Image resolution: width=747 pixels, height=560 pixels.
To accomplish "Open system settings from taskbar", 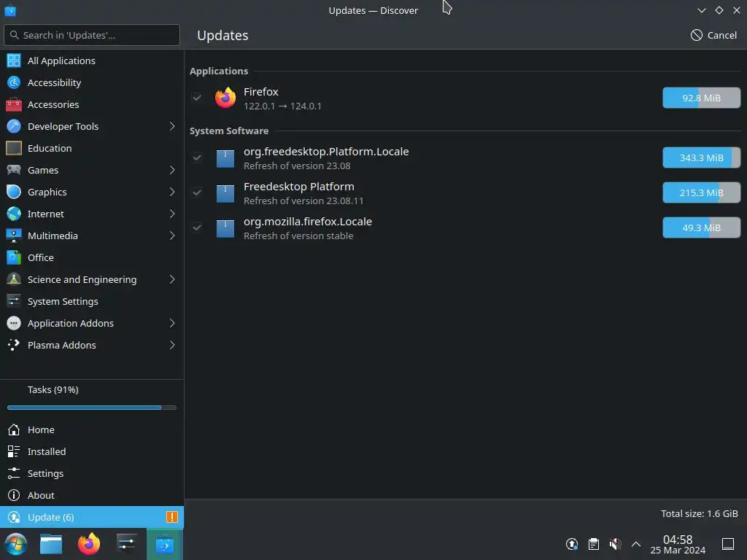I will [x=126, y=544].
